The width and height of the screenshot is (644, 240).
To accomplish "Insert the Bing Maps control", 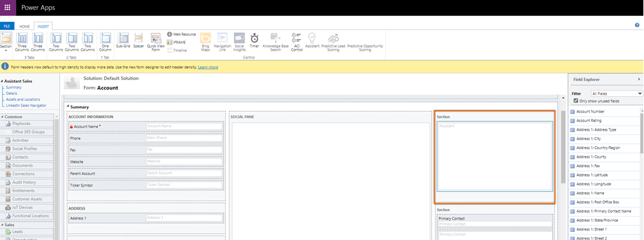I will [206, 42].
